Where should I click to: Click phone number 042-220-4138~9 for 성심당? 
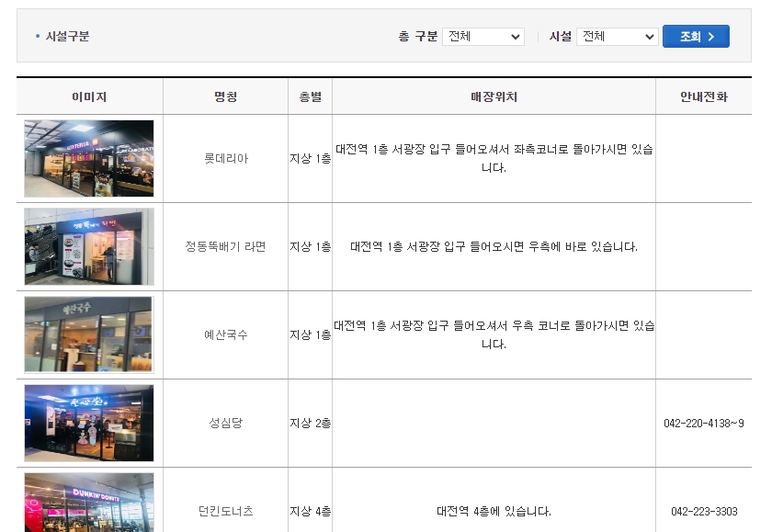[x=703, y=423]
